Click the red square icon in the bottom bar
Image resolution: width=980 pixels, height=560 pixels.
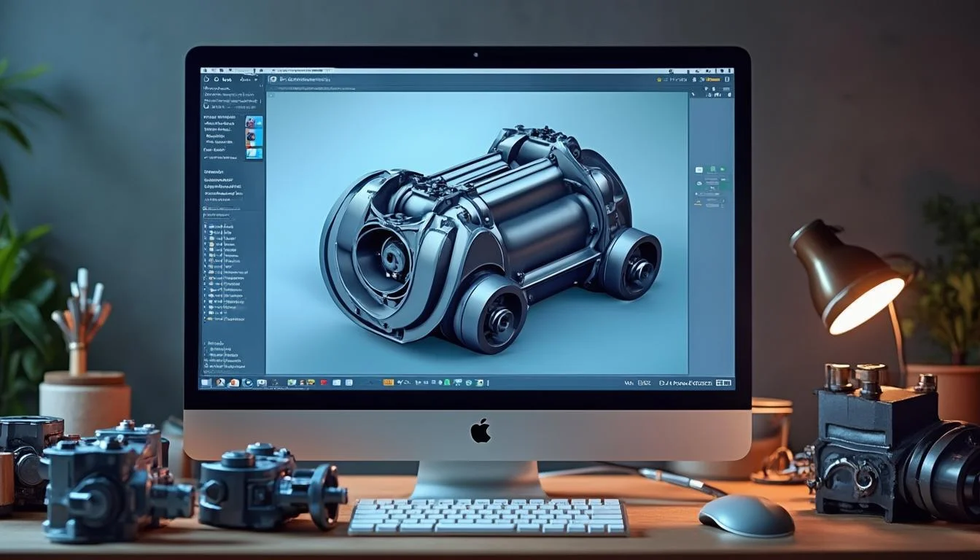pyautogui.click(x=324, y=383)
